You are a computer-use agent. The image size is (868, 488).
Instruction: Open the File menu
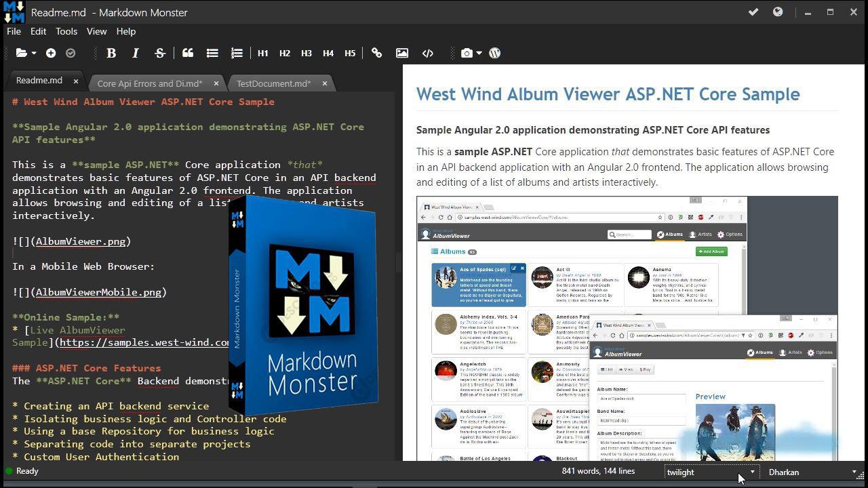(x=14, y=31)
